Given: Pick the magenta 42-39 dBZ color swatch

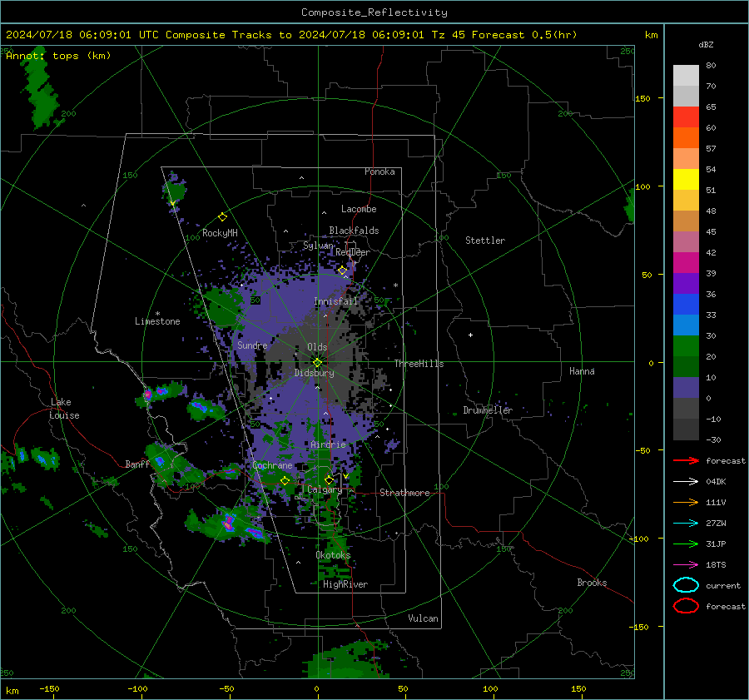Looking at the screenshot, I should (x=686, y=263).
